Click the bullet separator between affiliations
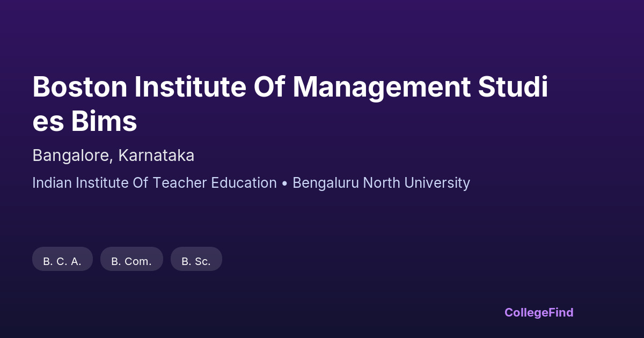The image size is (644, 338). point(284,183)
